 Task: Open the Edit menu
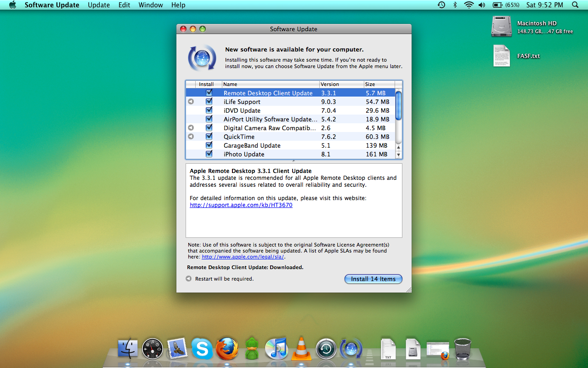[x=124, y=5]
